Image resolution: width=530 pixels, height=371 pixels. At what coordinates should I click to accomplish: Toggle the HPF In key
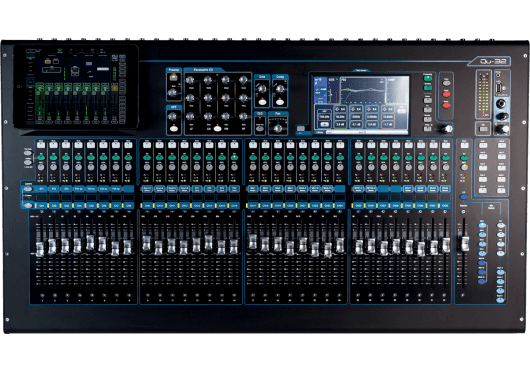tap(174, 129)
